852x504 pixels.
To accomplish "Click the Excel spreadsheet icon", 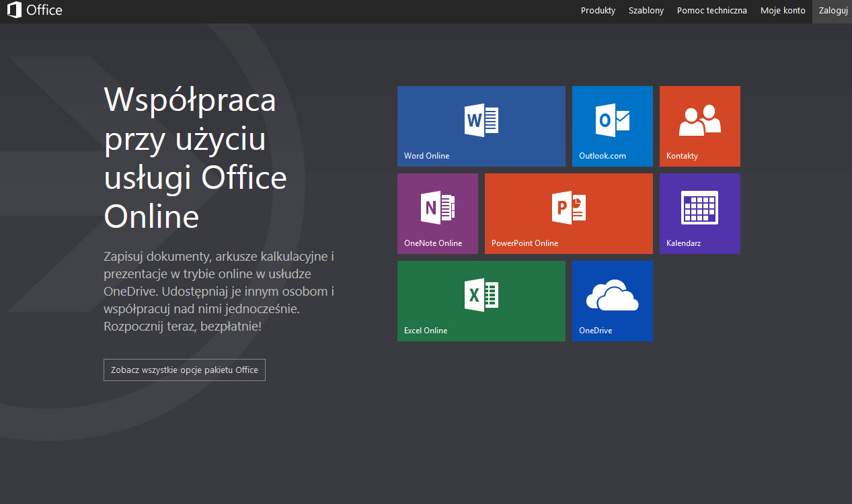I will (481, 295).
